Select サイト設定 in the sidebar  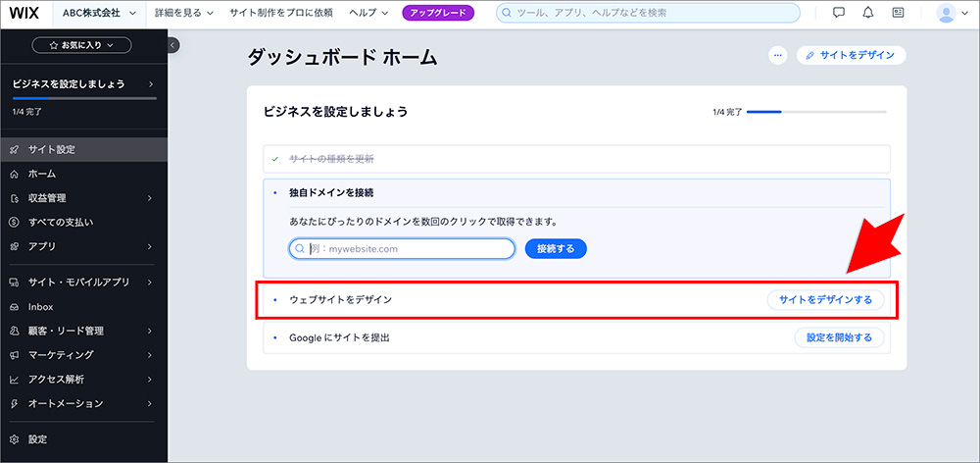[83, 150]
